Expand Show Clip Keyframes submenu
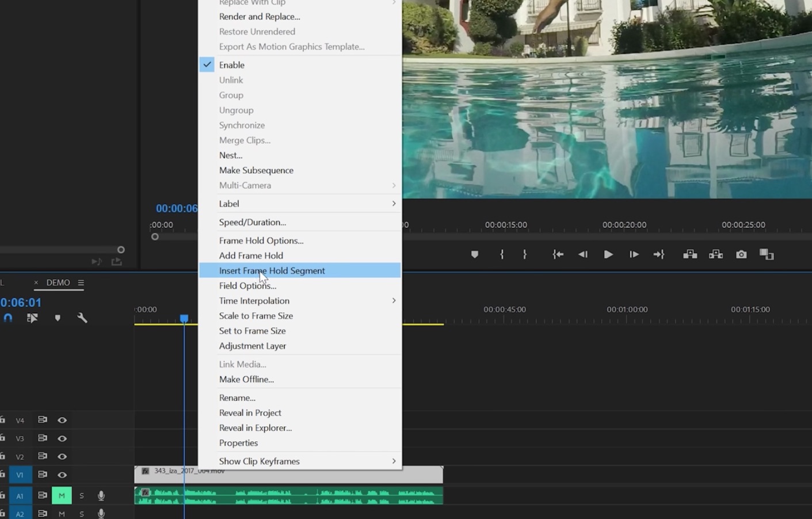Viewport: 812px width, 519px height. click(x=300, y=461)
